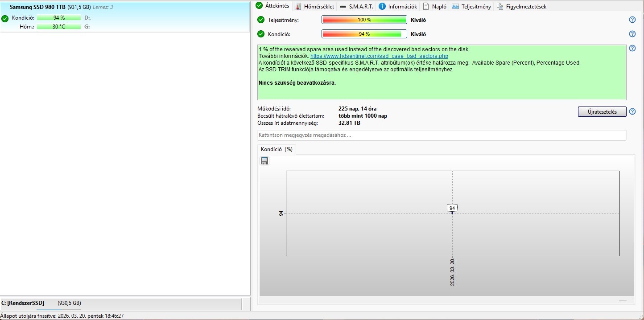644x320 pixels.
Task: Click help icon next to Kondíció bar
Action: click(x=632, y=34)
